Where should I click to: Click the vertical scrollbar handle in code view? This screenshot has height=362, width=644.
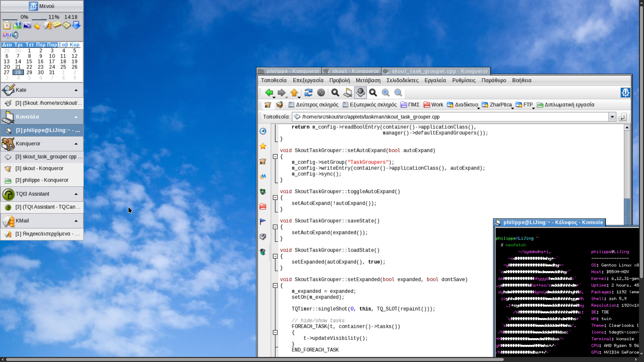(627, 211)
